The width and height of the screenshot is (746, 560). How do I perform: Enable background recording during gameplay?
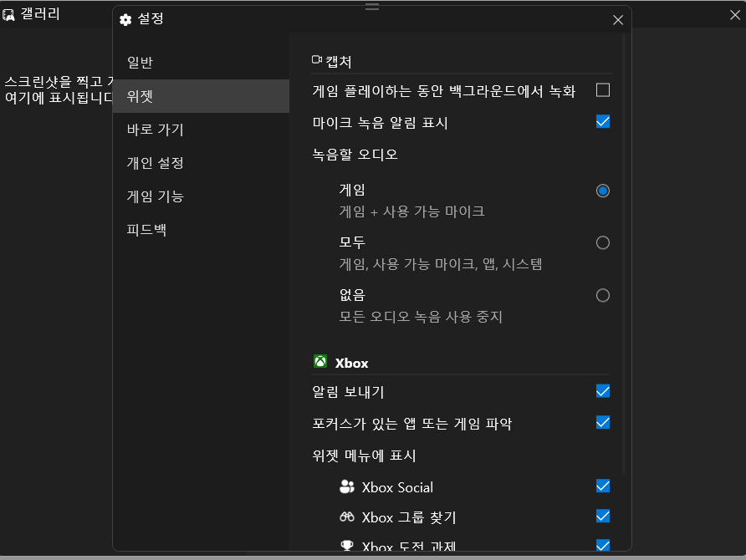pyautogui.click(x=603, y=89)
